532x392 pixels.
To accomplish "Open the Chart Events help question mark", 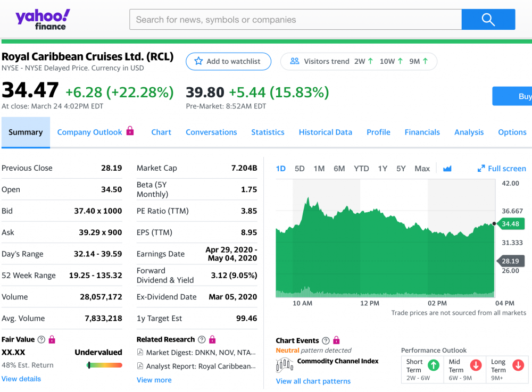I will [326, 340].
